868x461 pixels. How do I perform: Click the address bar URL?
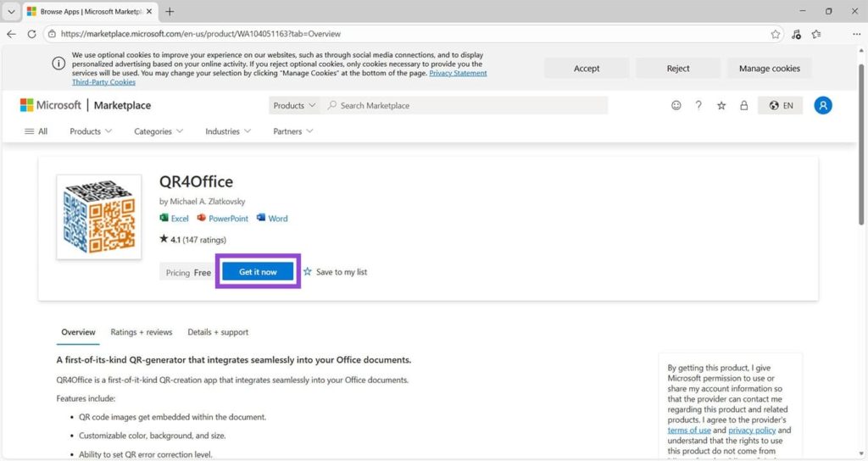tap(200, 34)
